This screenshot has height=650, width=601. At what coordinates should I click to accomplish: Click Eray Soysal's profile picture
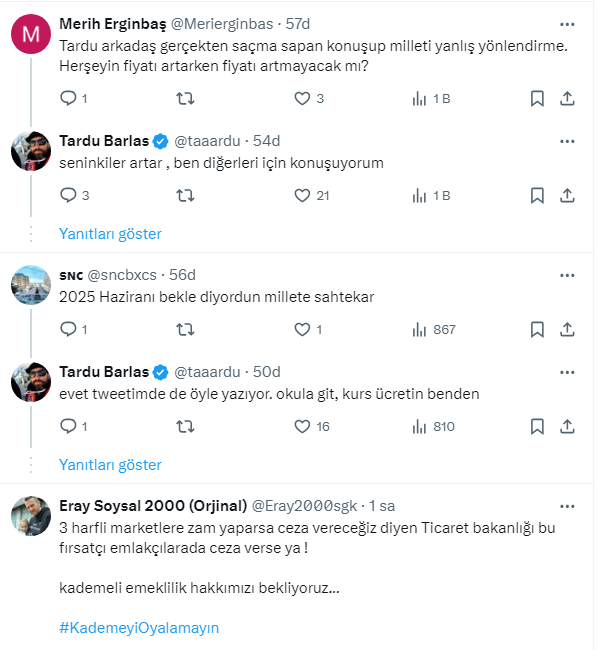(x=31, y=516)
